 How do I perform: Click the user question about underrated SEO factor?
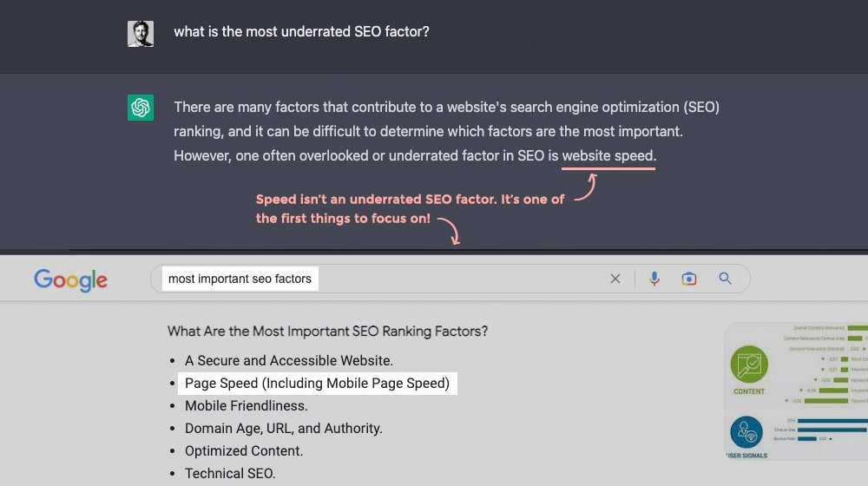(x=302, y=31)
